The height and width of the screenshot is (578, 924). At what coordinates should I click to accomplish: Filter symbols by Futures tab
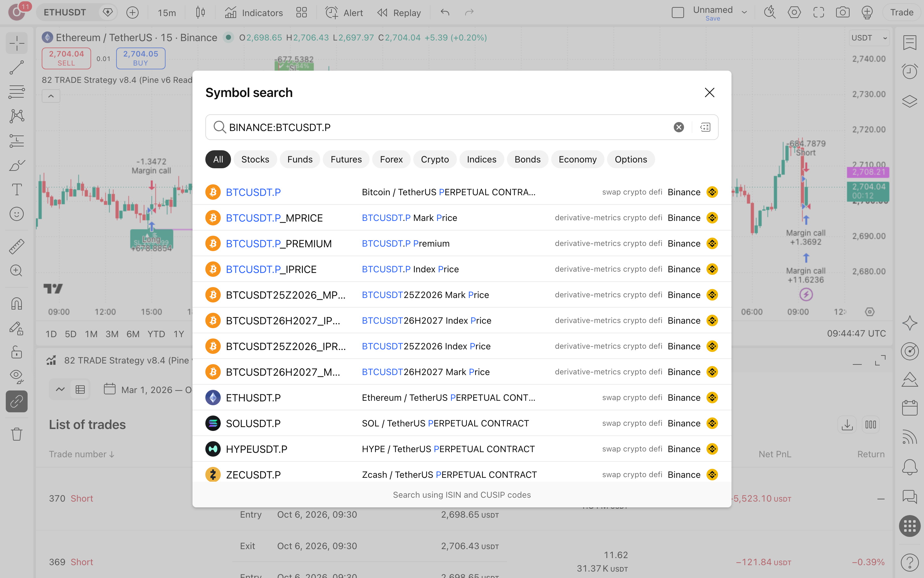pyautogui.click(x=346, y=159)
